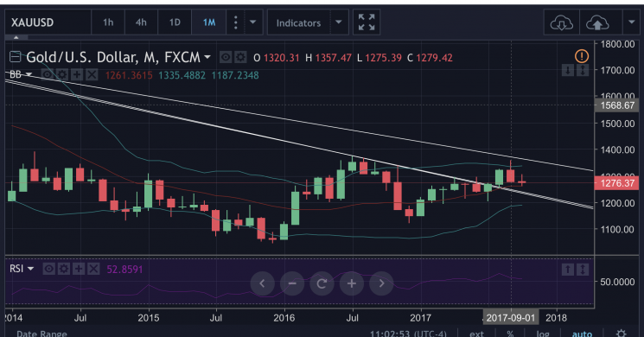Click the 2017-09-01 date marker on time axis

pos(511,318)
